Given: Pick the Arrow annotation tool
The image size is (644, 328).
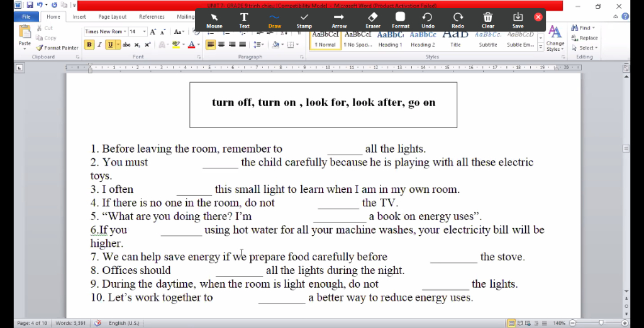Looking at the screenshot, I should [x=339, y=20].
